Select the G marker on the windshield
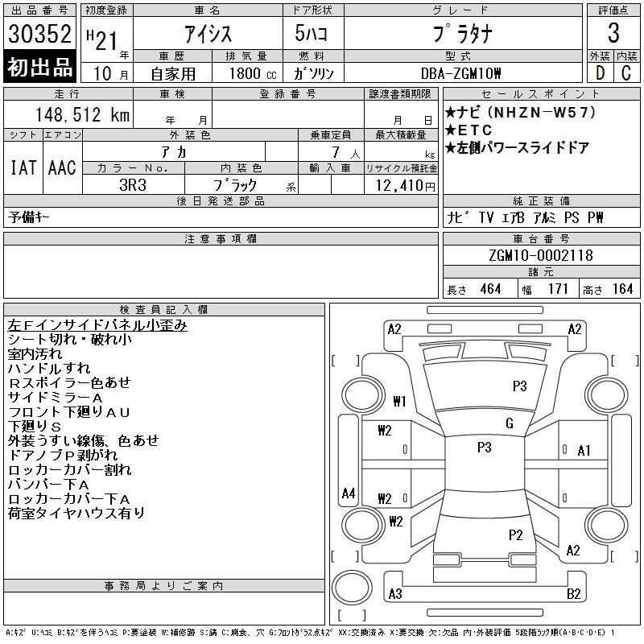The width and height of the screenshot is (644, 644). [x=509, y=423]
